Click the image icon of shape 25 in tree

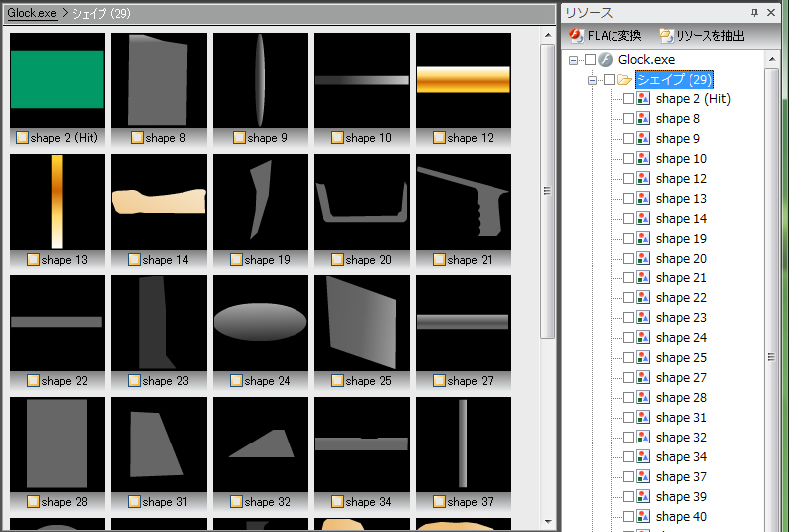pos(643,357)
